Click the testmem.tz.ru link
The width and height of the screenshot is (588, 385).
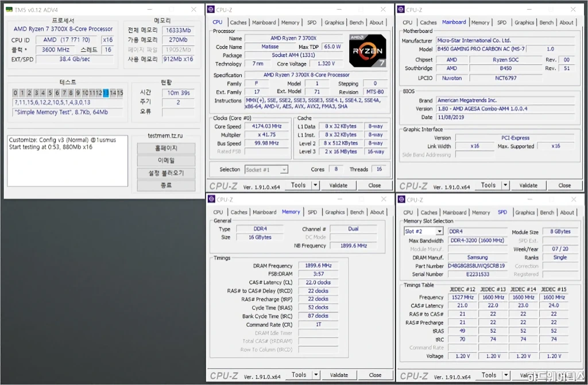tap(165, 136)
